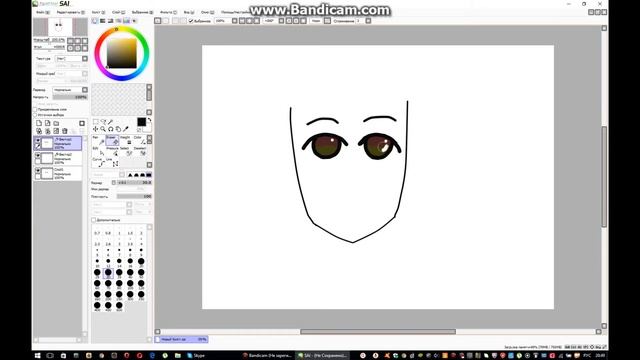Toggle the color wheel panel
Image resolution: width=640 pixels, height=360 pixels.
pyautogui.click(x=95, y=21)
